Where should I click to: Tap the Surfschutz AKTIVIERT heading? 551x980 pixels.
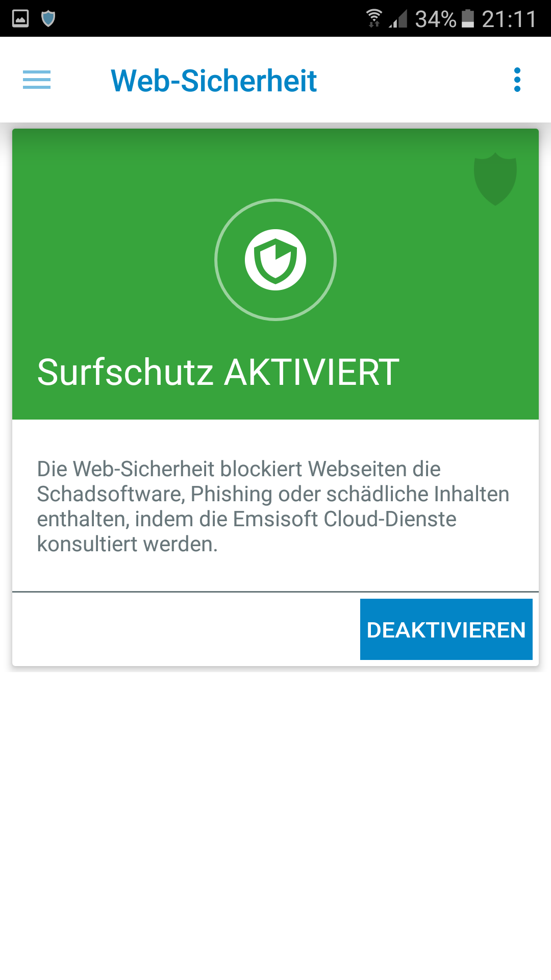[218, 372]
